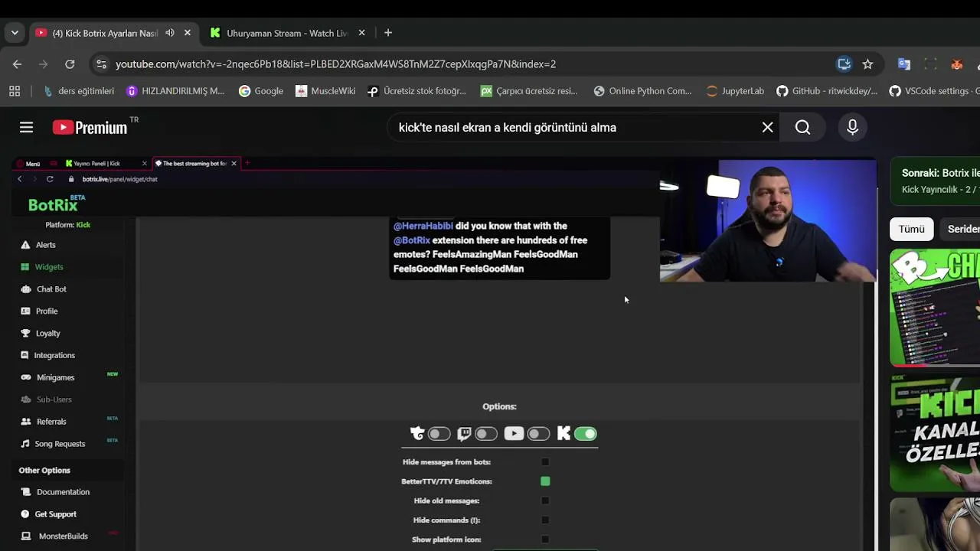View site information for youtube.com
Viewport: 980px width, 551px height.
coord(100,64)
